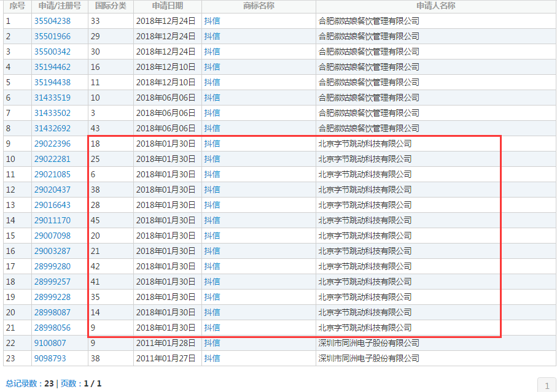Viewport: 557px width, 392px height.
Task: Select date 2018年12月24日 in row 35500342
Action: [166, 52]
